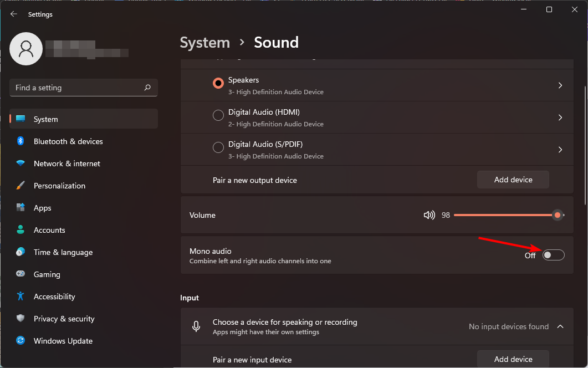Navigate to System in the breadcrumb
This screenshot has width=588, height=368.
click(204, 43)
